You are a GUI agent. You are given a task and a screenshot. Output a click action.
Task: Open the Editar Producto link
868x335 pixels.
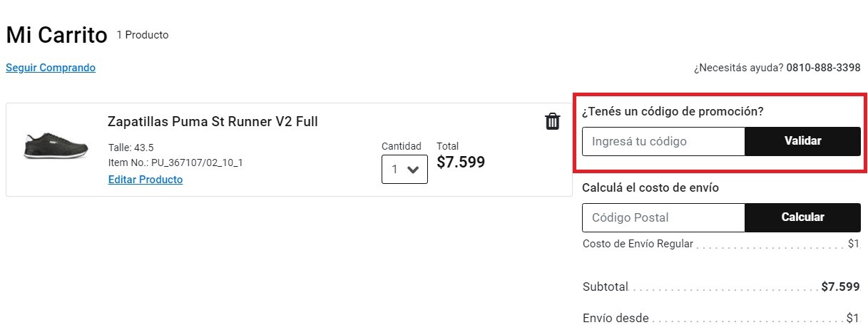pos(145,180)
